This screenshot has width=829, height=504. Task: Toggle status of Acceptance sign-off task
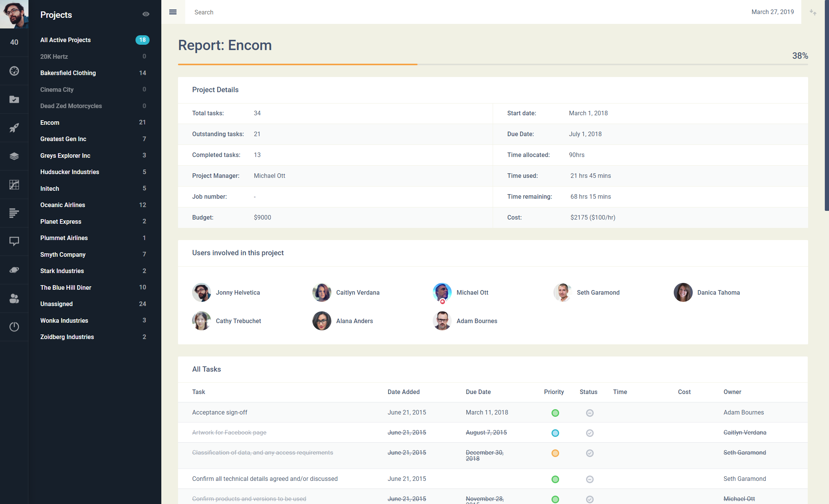[589, 413]
